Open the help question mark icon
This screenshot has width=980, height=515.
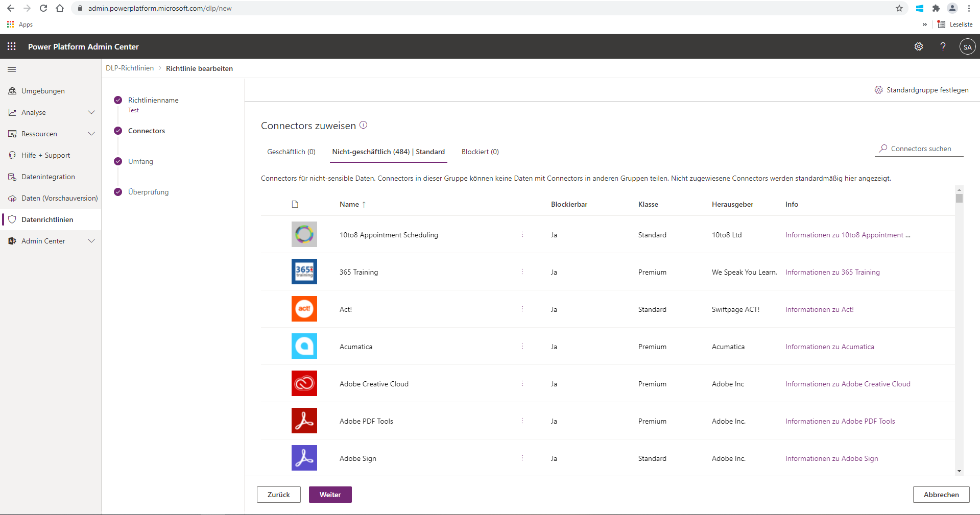tap(943, 46)
